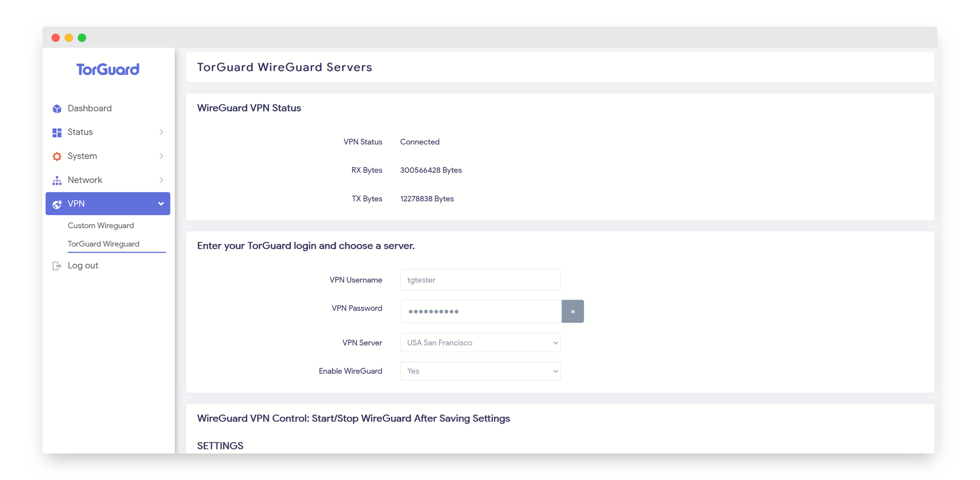Click the System gear icon

57,156
